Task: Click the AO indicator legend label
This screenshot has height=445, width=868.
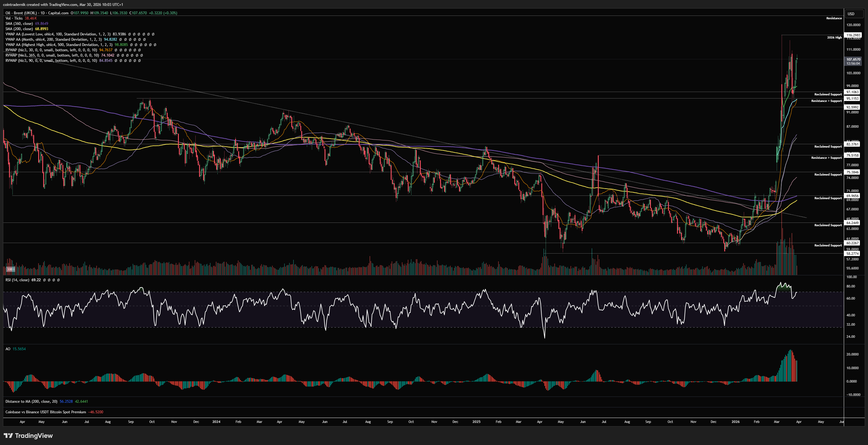Action: coord(8,349)
